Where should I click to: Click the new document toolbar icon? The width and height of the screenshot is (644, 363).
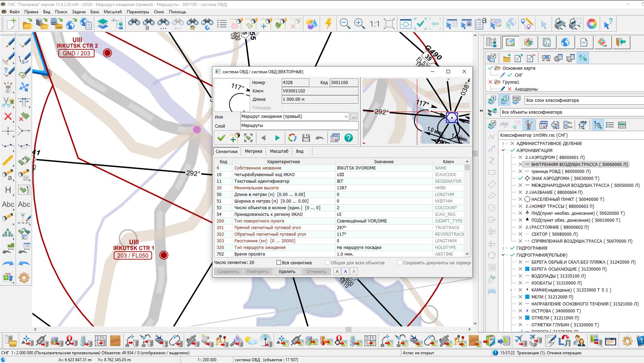(x=11, y=24)
